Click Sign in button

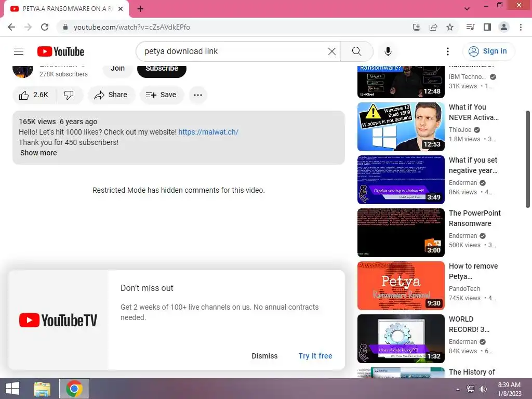pos(488,51)
